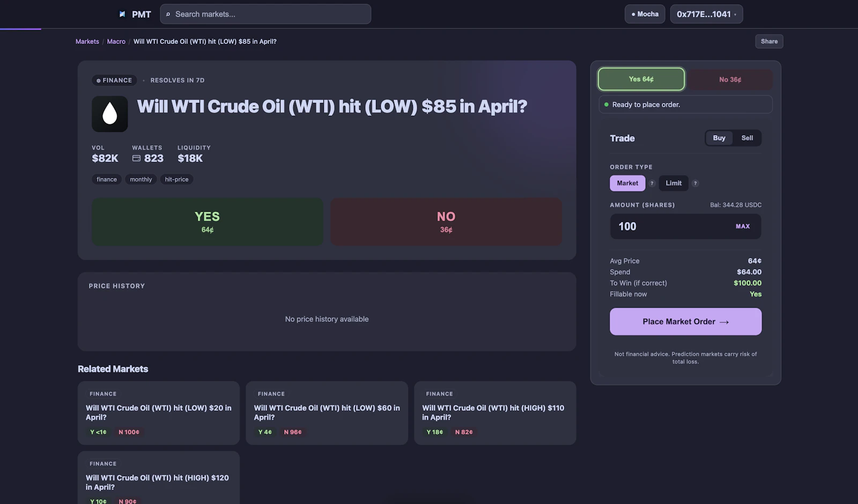The width and height of the screenshot is (858, 504).
Task: Focus the Search markets field
Action: pos(265,14)
